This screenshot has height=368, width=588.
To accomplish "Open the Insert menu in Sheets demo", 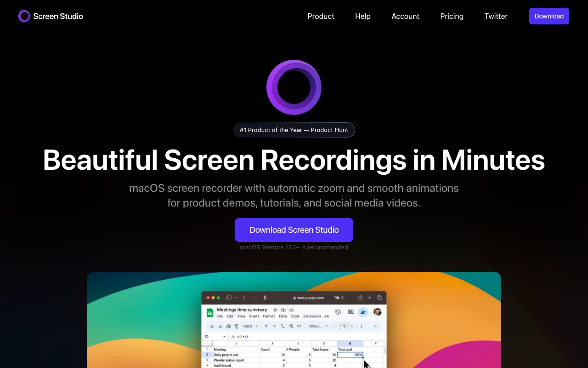I will pos(254,316).
